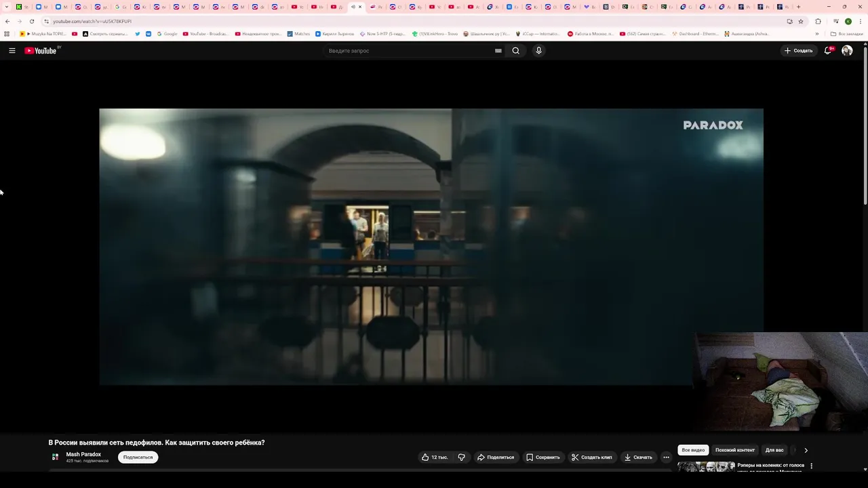
Task: Open more actions three-dot menu
Action: click(666, 457)
